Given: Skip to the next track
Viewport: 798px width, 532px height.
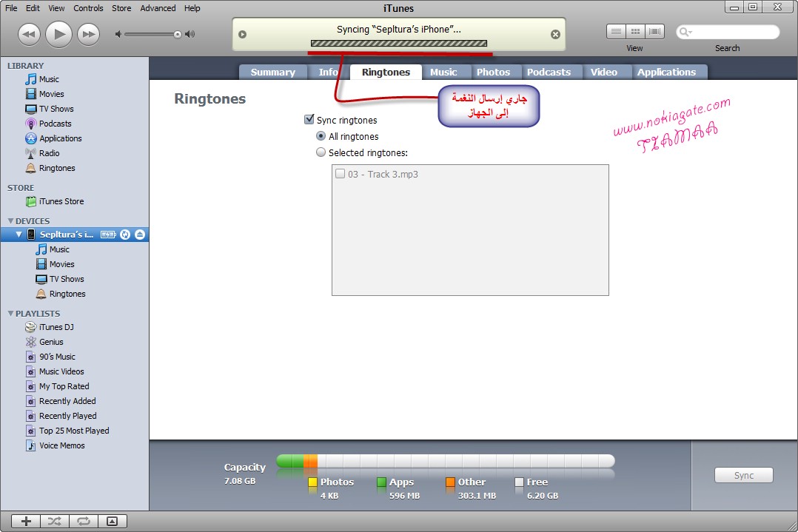Looking at the screenshot, I should click(x=88, y=34).
